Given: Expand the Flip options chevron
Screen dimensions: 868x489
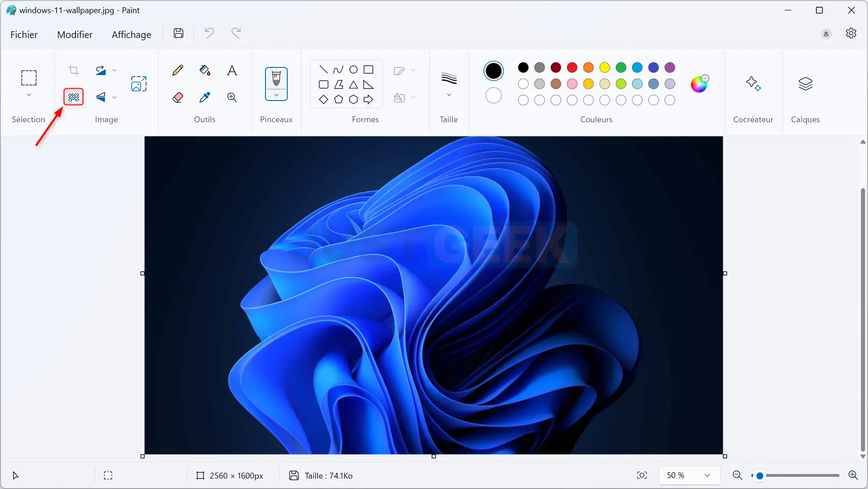Looking at the screenshot, I should pos(114,97).
